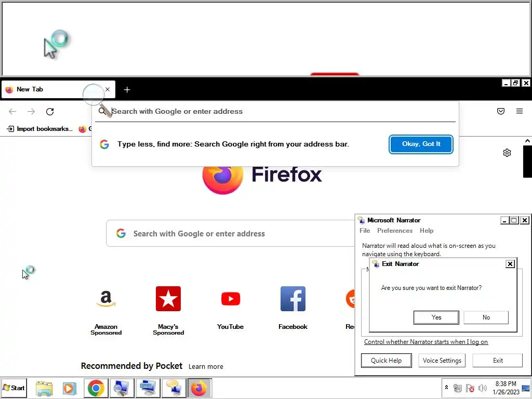The image size is (532, 399).
Task: Launch Windows Media Player from taskbar
Action: coord(70,388)
